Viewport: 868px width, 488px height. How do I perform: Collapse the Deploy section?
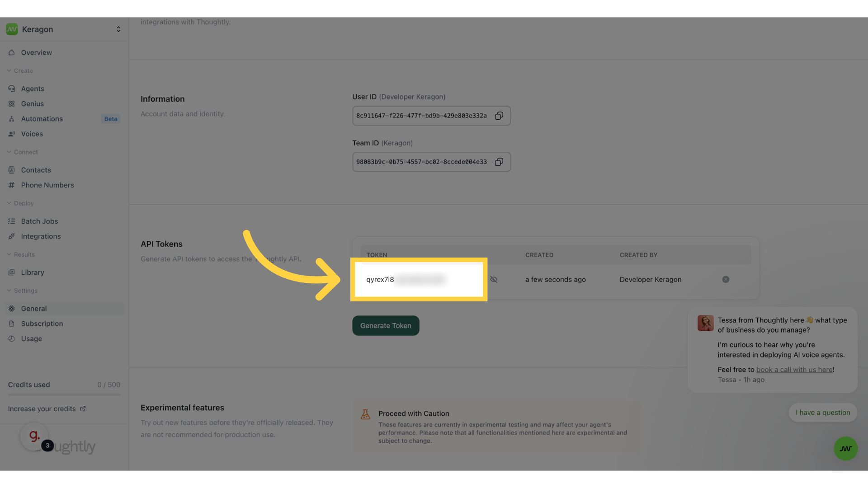(21, 203)
